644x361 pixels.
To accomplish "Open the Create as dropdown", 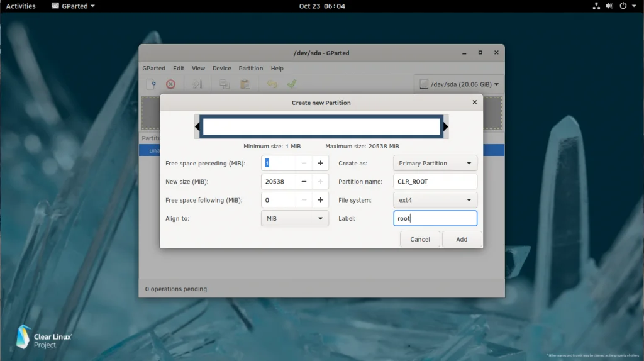I will tap(435, 164).
